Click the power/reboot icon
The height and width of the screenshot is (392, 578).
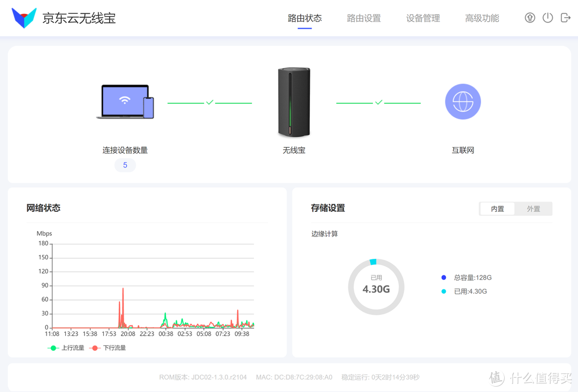[547, 18]
